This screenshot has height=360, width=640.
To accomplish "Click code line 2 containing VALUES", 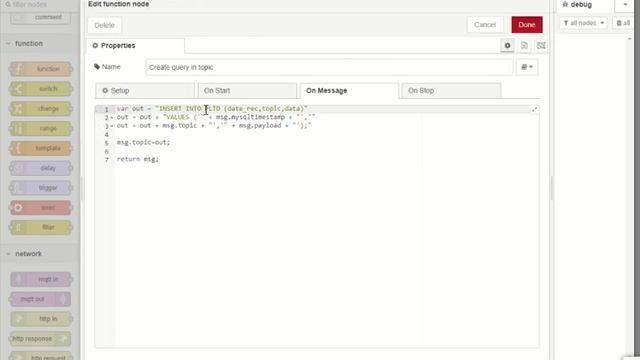I will click(216, 117).
